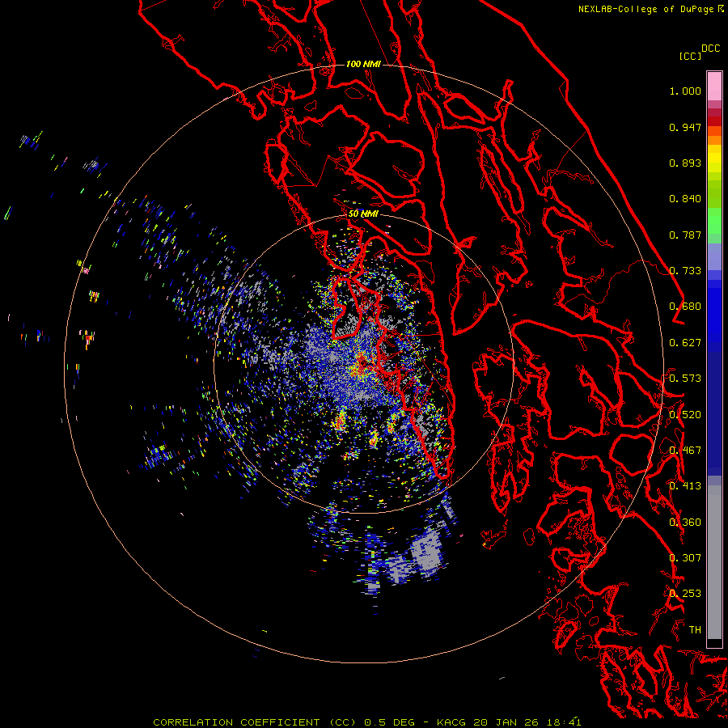Click the 0.573 color scale label
The height and width of the screenshot is (728, 728).
(x=685, y=379)
